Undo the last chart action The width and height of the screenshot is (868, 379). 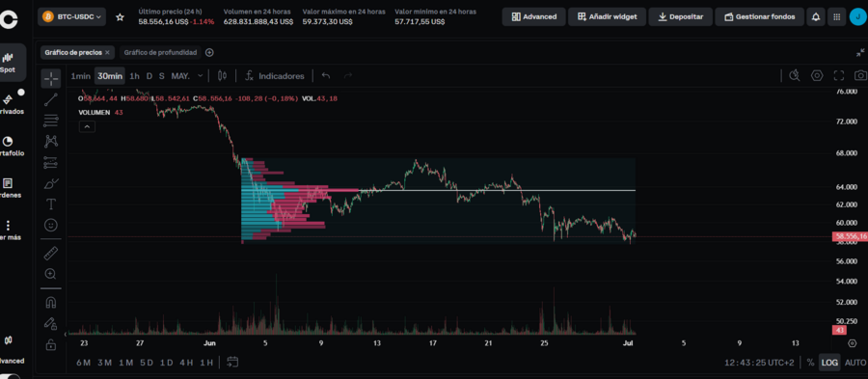tap(326, 76)
